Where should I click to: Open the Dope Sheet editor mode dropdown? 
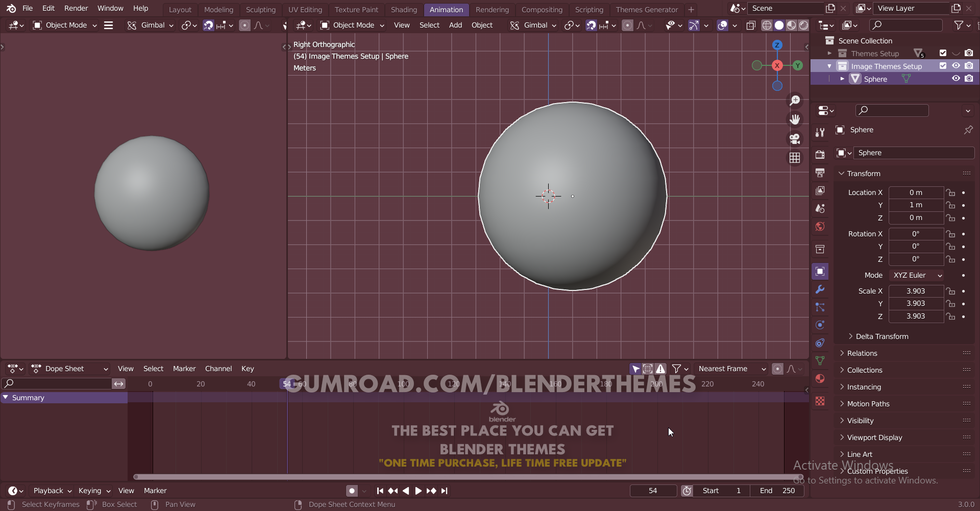coord(70,368)
